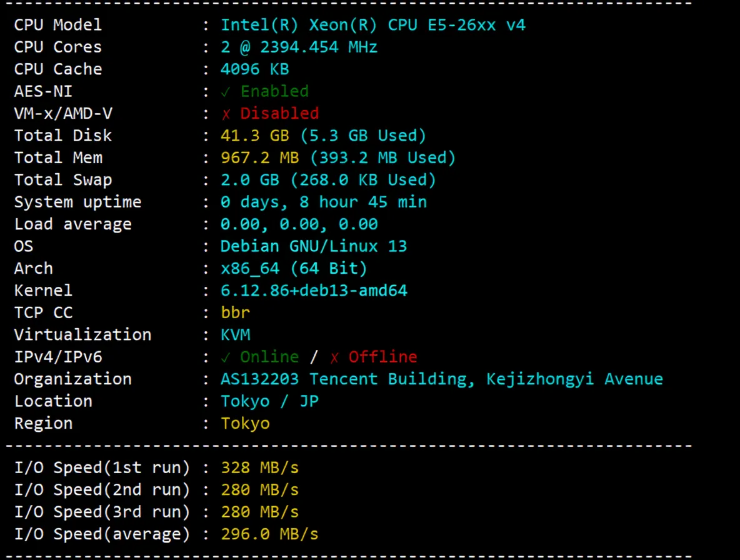Image resolution: width=740 pixels, height=560 pixels.
Task: Select the '6.12.86+deb13-amd64' kernel value
Action: coord(314,291)
